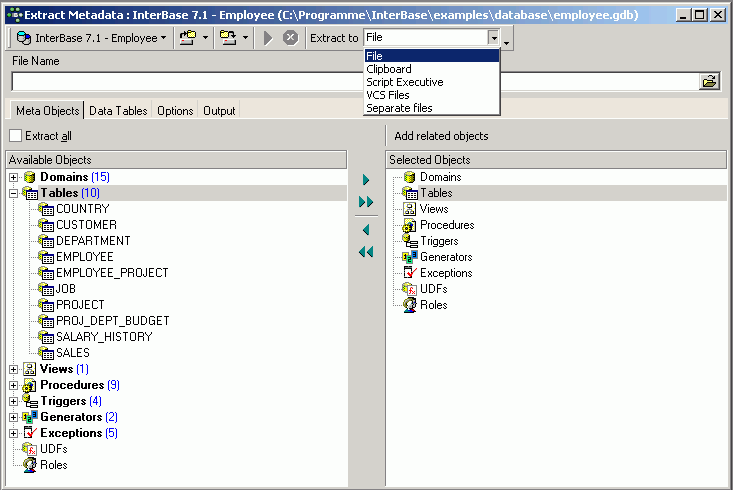The height and width of the screenshot is (490, 733).
Task: Click the Views icon in Selected Objects
Action: pos(410,209)
